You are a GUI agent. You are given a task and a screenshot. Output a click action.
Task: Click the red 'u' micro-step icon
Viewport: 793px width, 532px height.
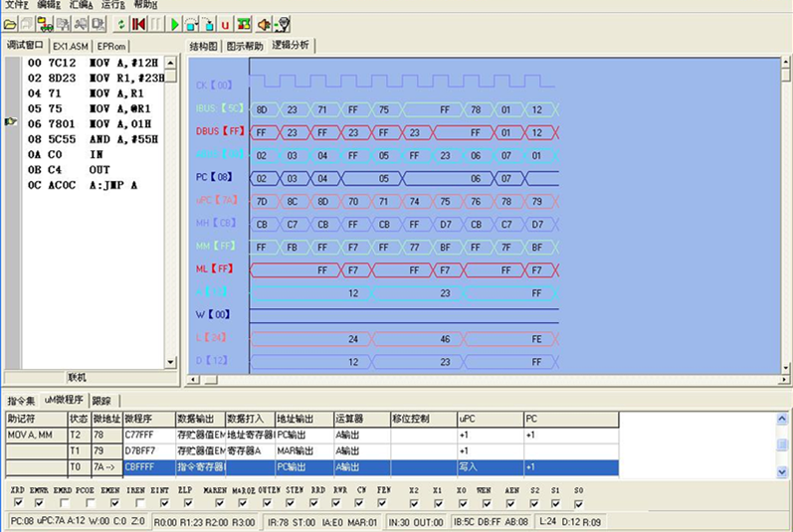tap(225, 23)
